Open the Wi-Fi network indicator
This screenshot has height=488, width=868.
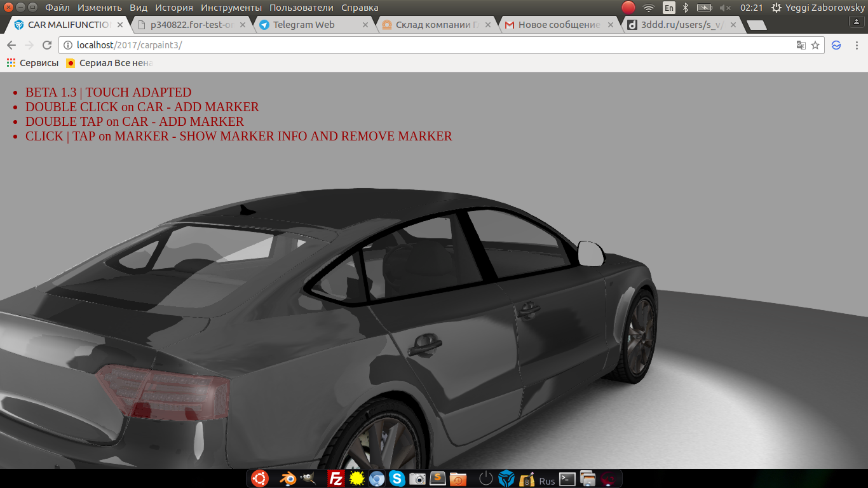pyautogui.click(x=649, y=8)
